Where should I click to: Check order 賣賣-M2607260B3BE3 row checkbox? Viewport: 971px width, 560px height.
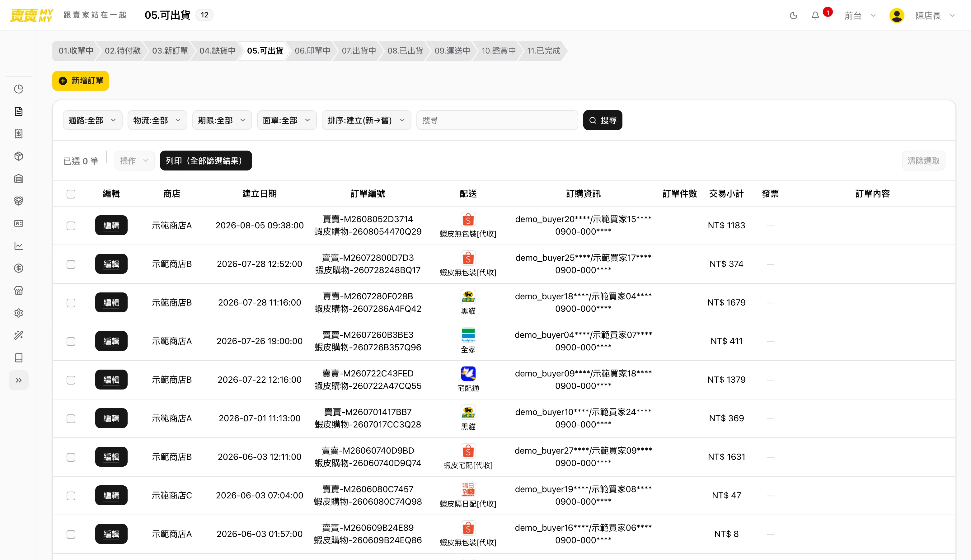71,342
